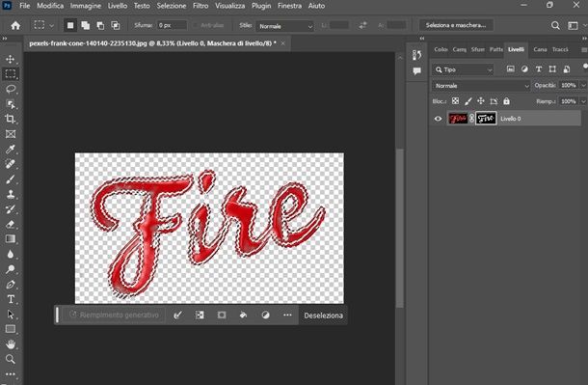Open the File menu
588x385 pixels.
24,6
